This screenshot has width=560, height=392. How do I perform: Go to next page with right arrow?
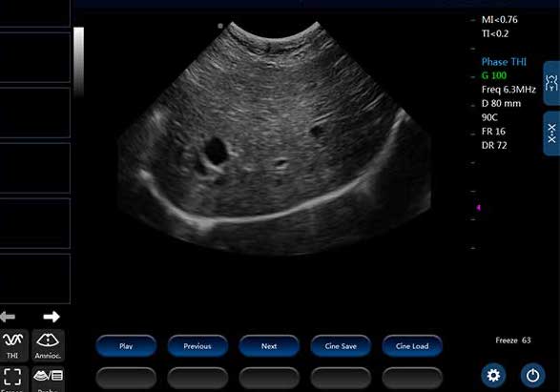click(x=52, y=317)
